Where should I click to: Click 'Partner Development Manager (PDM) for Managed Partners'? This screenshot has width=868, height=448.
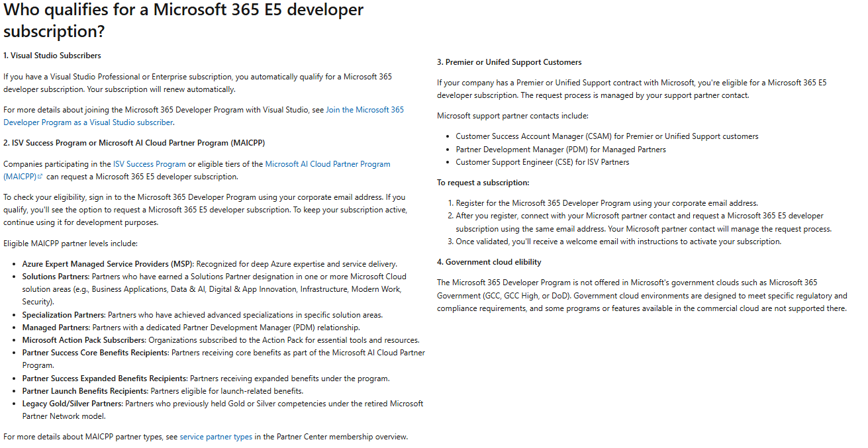click(561, 150)
